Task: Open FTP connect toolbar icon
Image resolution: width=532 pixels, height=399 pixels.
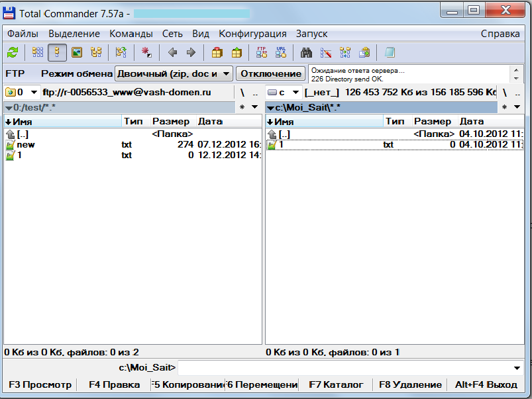Action: point(261,52)
